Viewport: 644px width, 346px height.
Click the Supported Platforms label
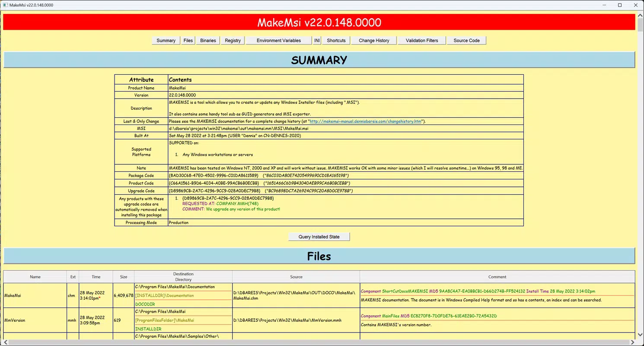(141, 152)
